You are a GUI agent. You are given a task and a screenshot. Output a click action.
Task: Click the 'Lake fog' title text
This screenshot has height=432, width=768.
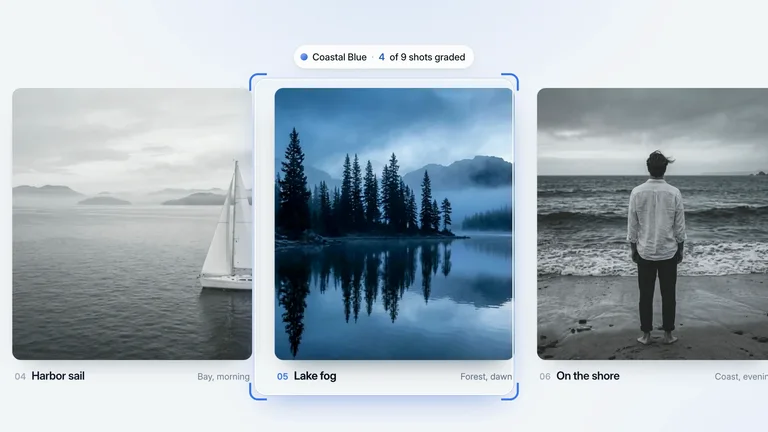click(x=315, y=376)
